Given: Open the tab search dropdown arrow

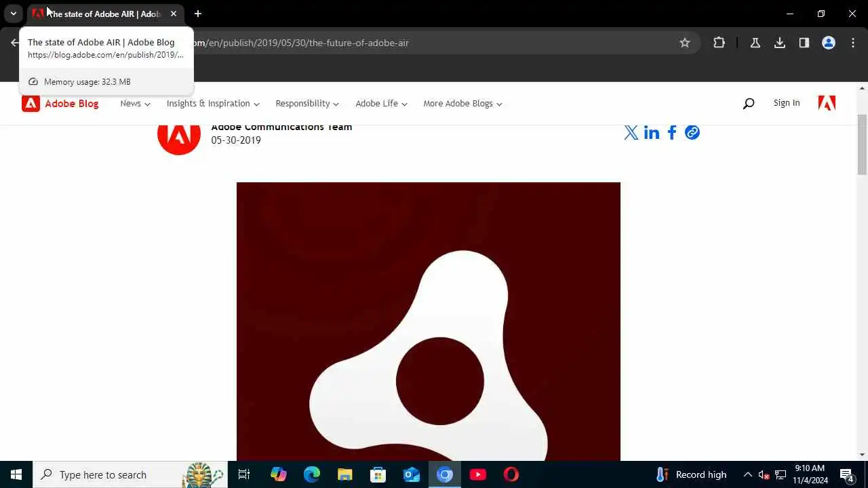Looking at the screenshot, I should (x=13, y=14).
